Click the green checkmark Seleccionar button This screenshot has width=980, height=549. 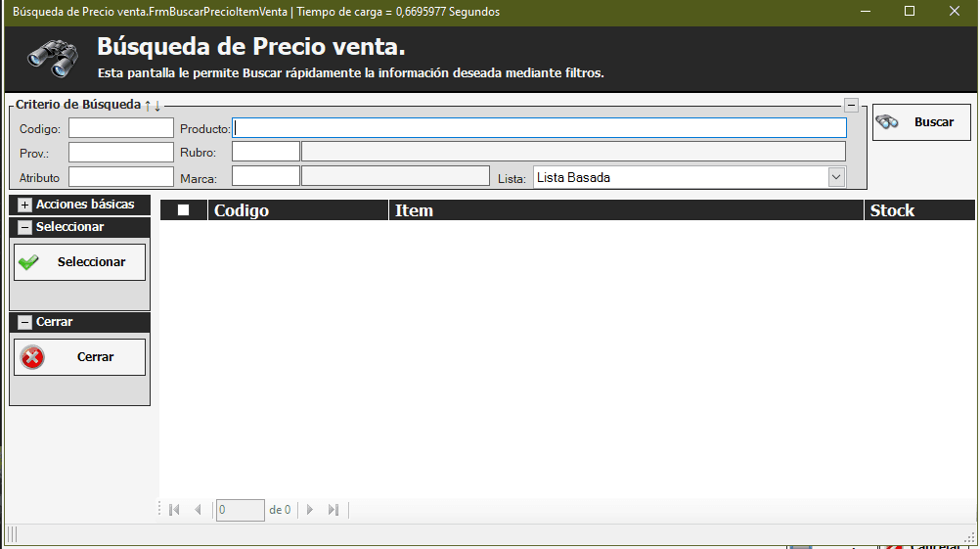[x=79, y=262]
